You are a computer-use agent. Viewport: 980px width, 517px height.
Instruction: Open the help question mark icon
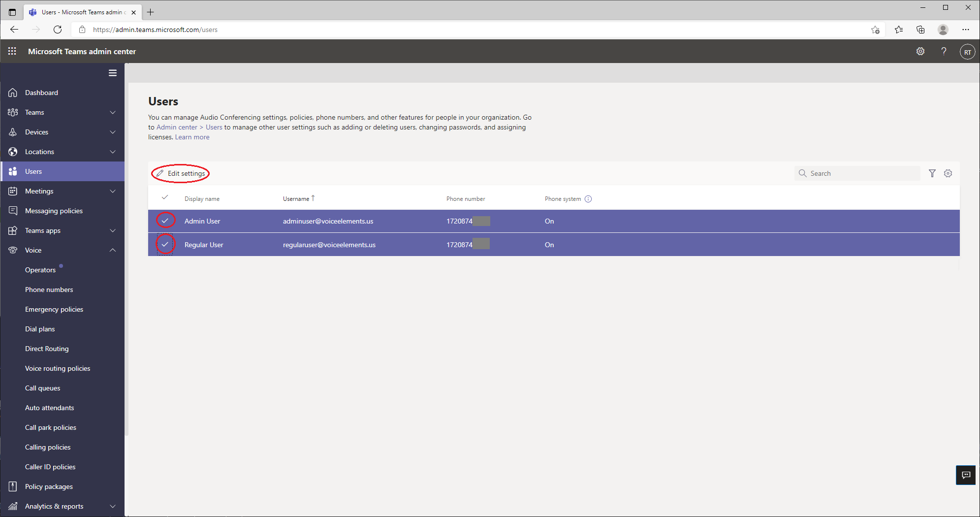944,51
